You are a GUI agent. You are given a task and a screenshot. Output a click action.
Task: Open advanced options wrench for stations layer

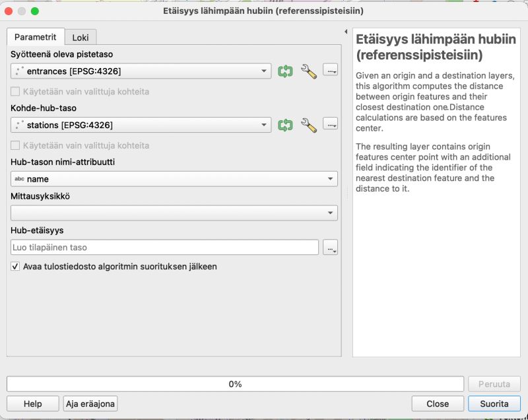click(x=308, y=125)
